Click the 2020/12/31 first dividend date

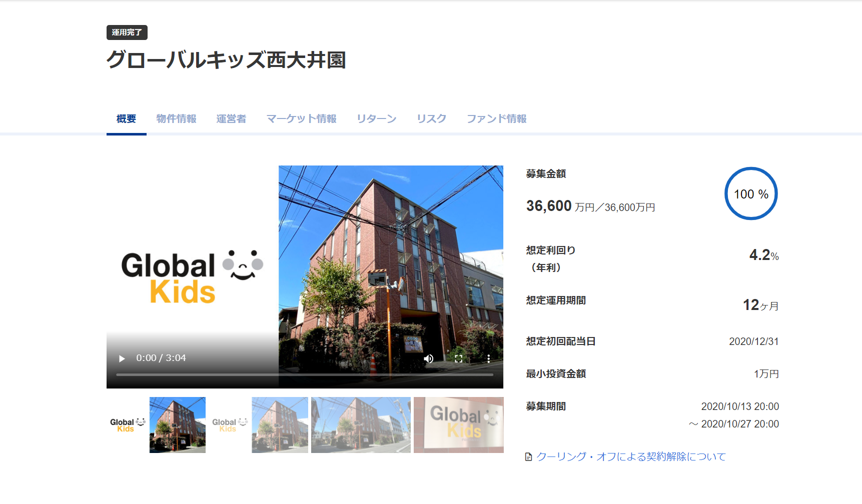[754, 341]
